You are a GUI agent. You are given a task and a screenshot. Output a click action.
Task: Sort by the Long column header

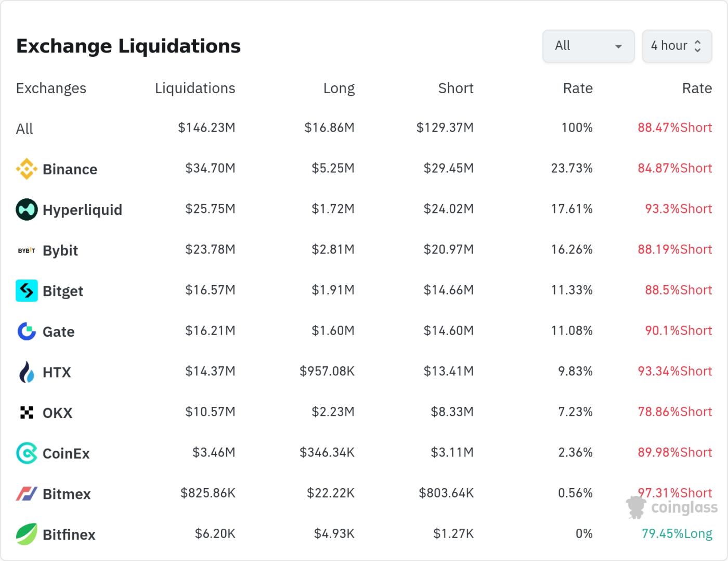coord(339,88)
